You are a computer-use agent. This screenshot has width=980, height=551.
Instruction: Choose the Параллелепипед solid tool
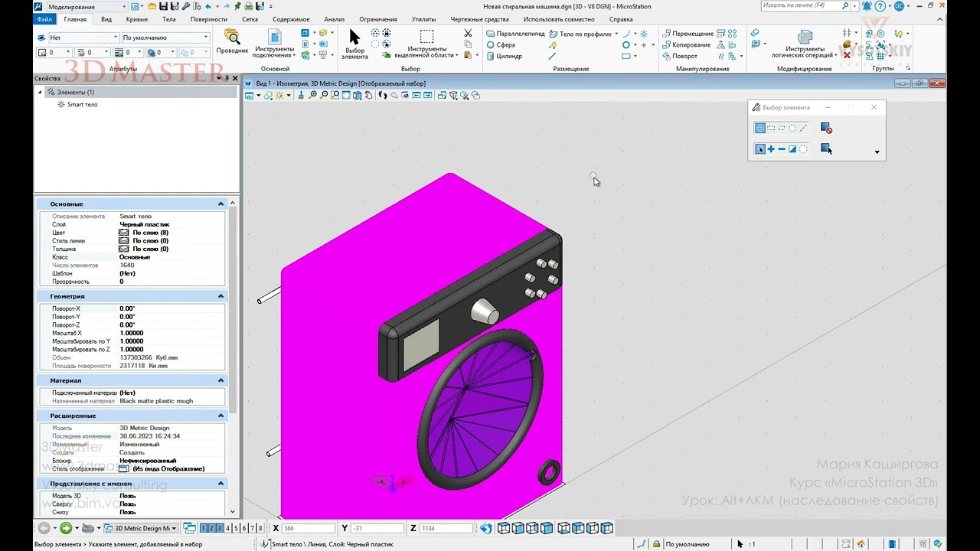point(515,34)
